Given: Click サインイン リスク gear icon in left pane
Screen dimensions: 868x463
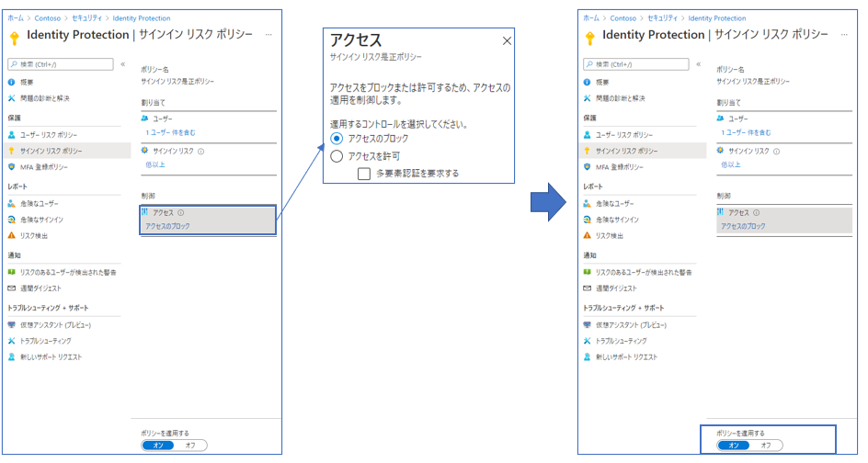Looking at the screenshot, I should point(145,151).
